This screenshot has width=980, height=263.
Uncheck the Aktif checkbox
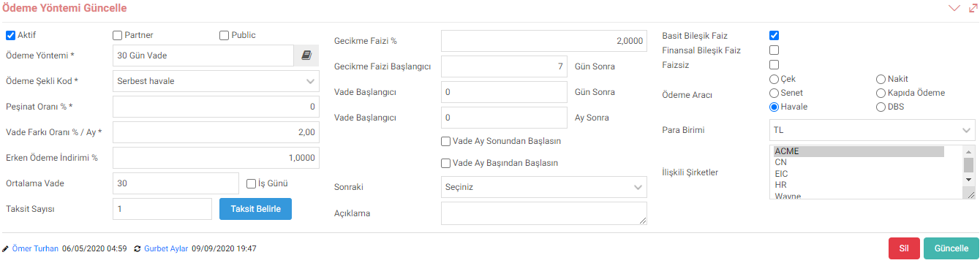(10, 35)
